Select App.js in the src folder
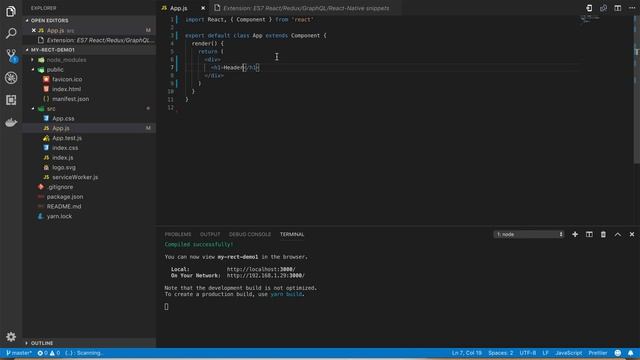Image resolution: width=640 pixels, height=360 pixels. click(x=60, y=129)
